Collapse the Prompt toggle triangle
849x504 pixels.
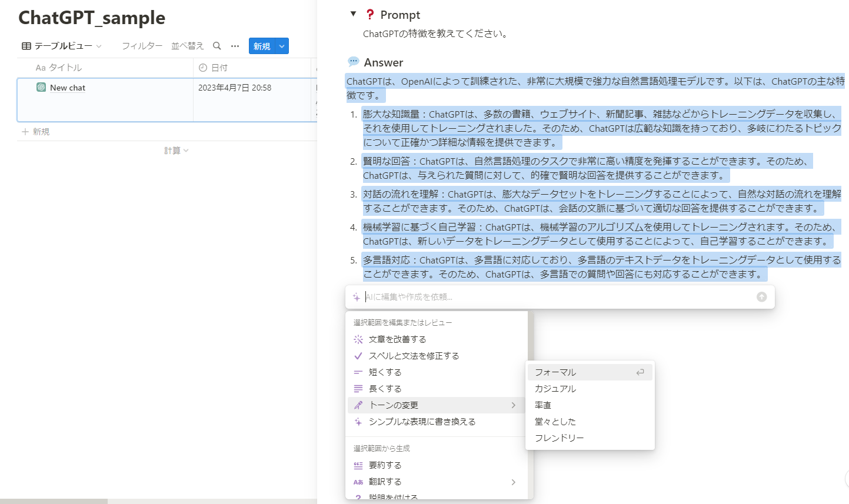[x=353, y=14]
